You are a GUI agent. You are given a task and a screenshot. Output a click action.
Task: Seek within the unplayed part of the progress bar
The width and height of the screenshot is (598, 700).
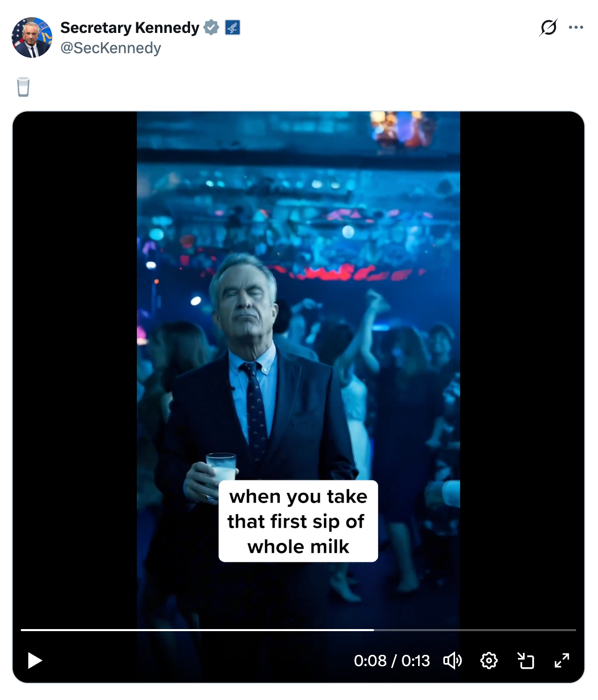(474, 630)
